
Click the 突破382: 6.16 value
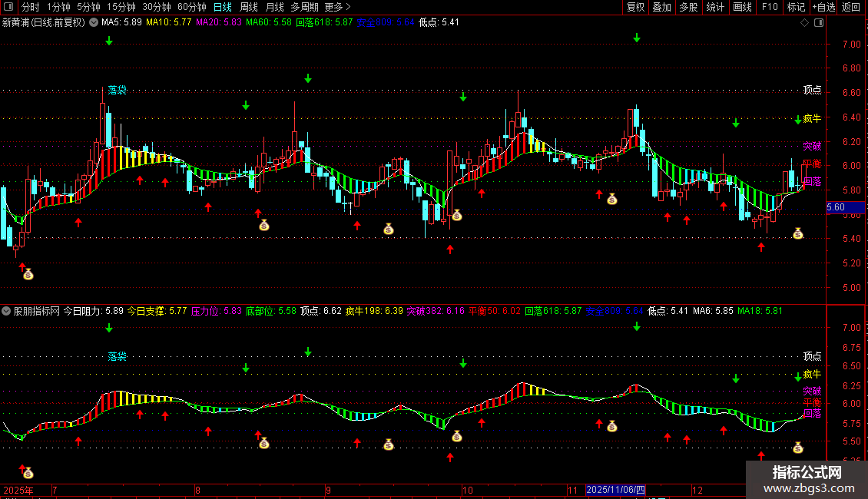[436, 311]
